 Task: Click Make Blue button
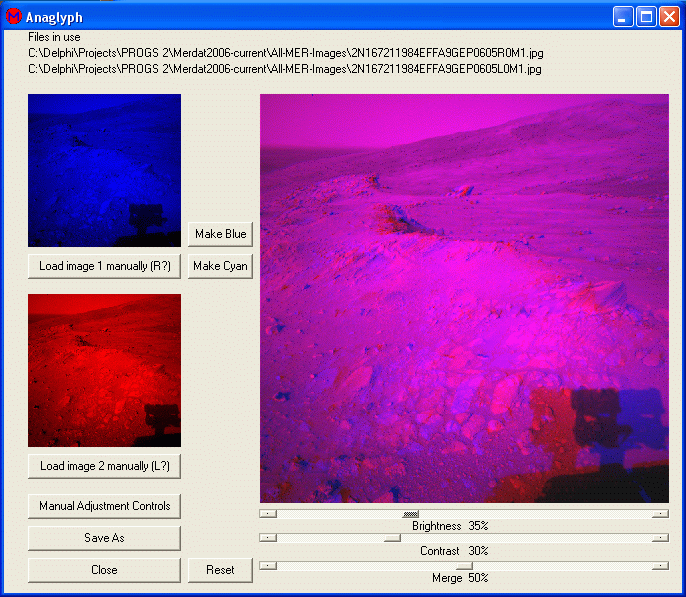(220, 234)
